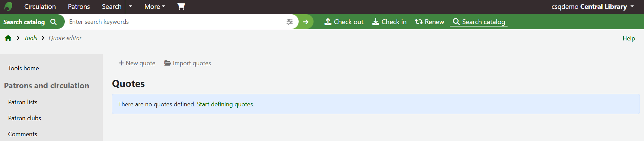
Task: Click the home breadcrumb icon
Action: pyautogui.click(x=8, y=38)
